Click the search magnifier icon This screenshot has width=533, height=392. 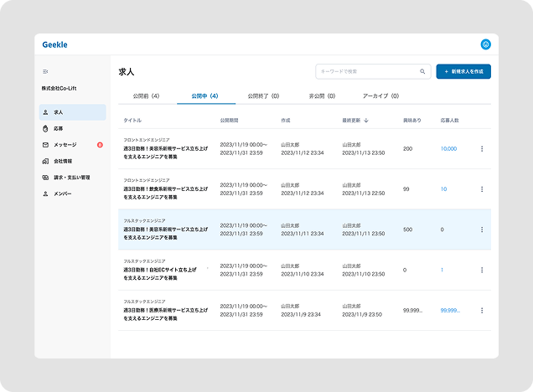click(422, 71)
